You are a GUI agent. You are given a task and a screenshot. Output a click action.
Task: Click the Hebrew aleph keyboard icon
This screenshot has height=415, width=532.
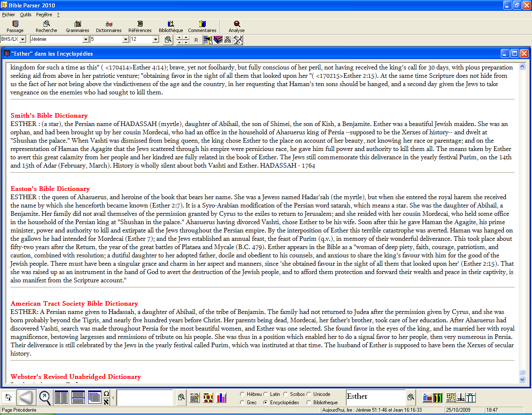tap(106, 402)
